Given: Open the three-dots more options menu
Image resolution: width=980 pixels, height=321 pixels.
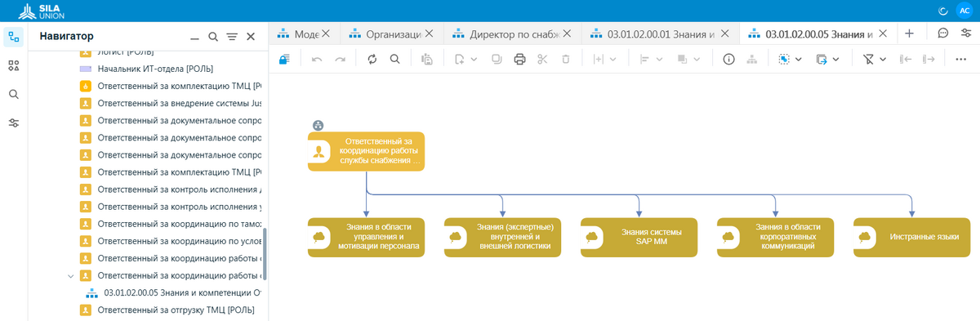Looking at the screenshot, I should 960,59.
